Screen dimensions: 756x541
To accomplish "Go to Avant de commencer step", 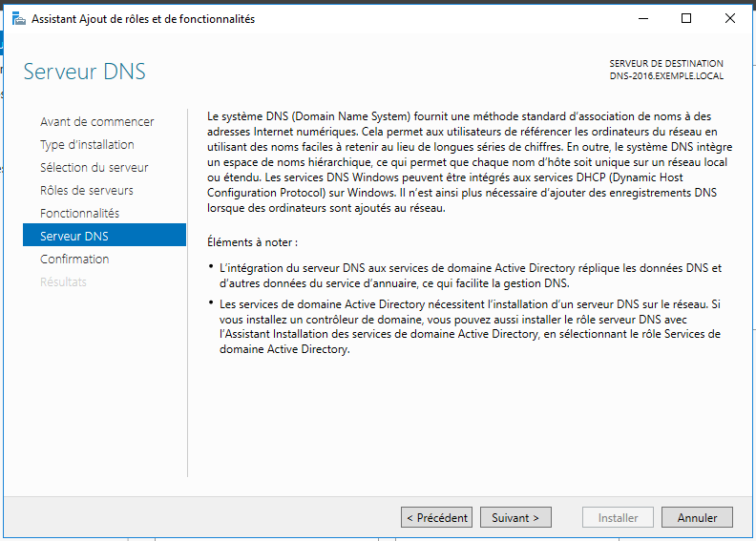I will coord(97,122).
